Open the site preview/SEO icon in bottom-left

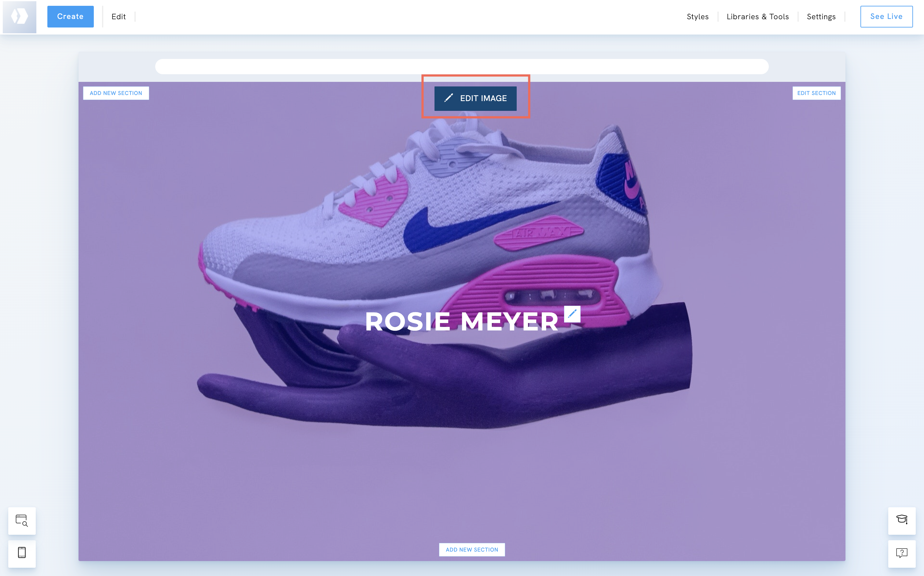pos(22,521)
